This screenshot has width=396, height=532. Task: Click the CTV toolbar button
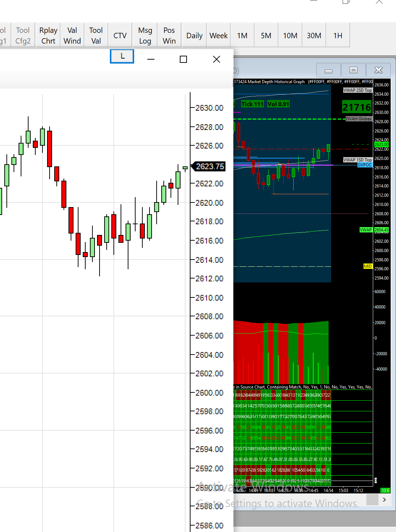(x=120, y=35)
